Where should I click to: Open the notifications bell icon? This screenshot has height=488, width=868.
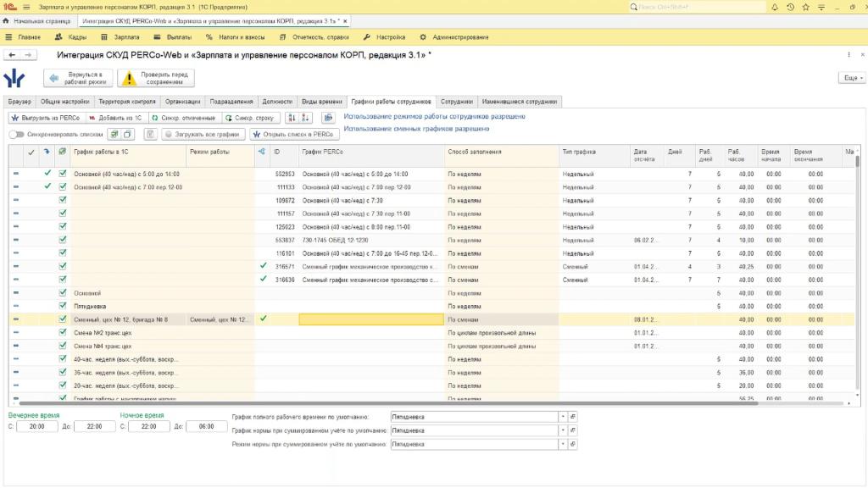775,7
